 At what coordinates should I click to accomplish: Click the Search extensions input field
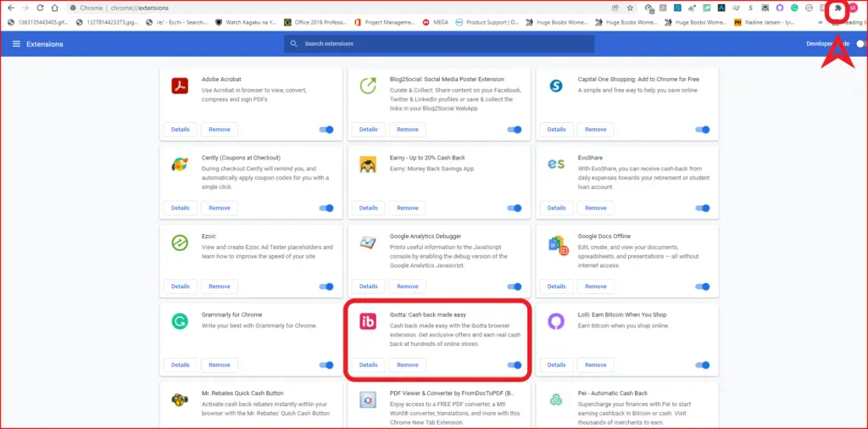[x=439, y=44]
